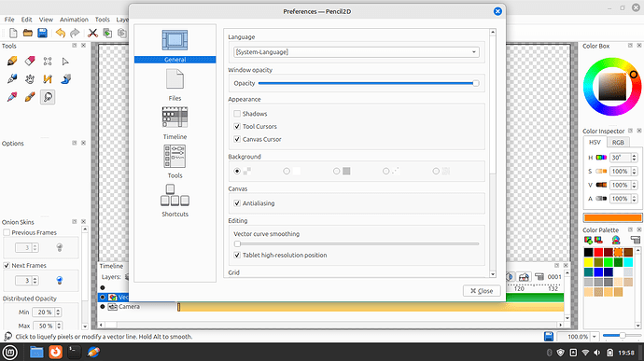Image resolution: width=644 pixels, height=361 pixels.
Task: Adjust the Min distributed opacity spinner
Action: 58,312
